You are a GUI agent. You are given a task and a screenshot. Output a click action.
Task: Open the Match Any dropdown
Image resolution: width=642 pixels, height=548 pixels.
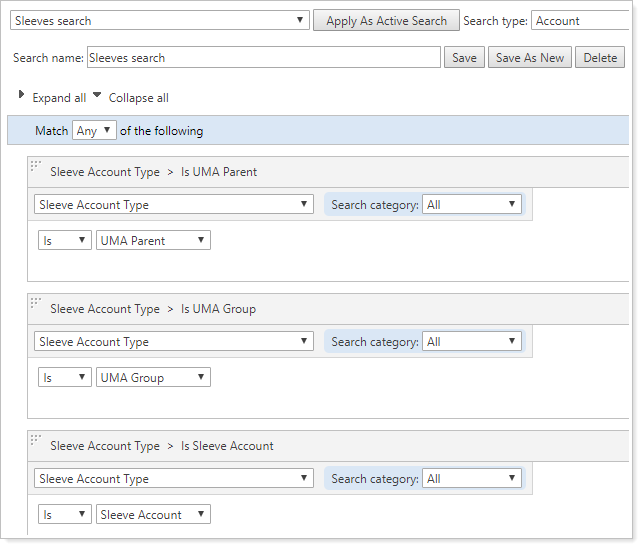point(94,131)
